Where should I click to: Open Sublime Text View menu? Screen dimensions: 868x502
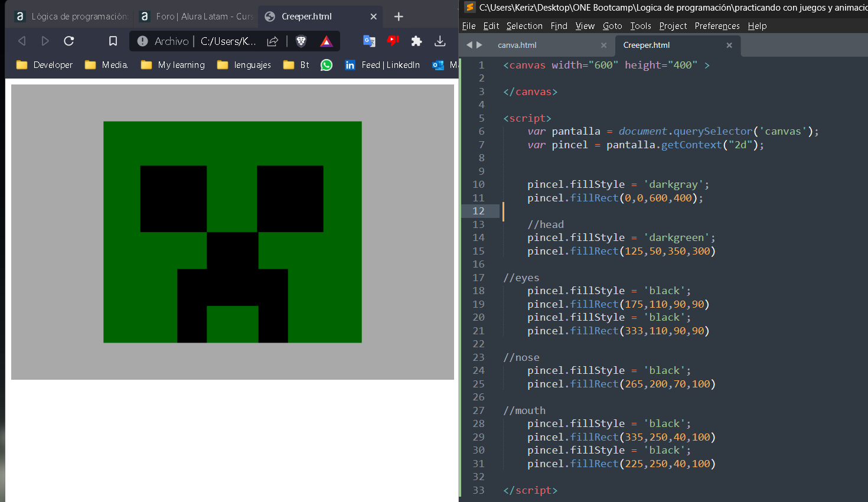[585, 26]
